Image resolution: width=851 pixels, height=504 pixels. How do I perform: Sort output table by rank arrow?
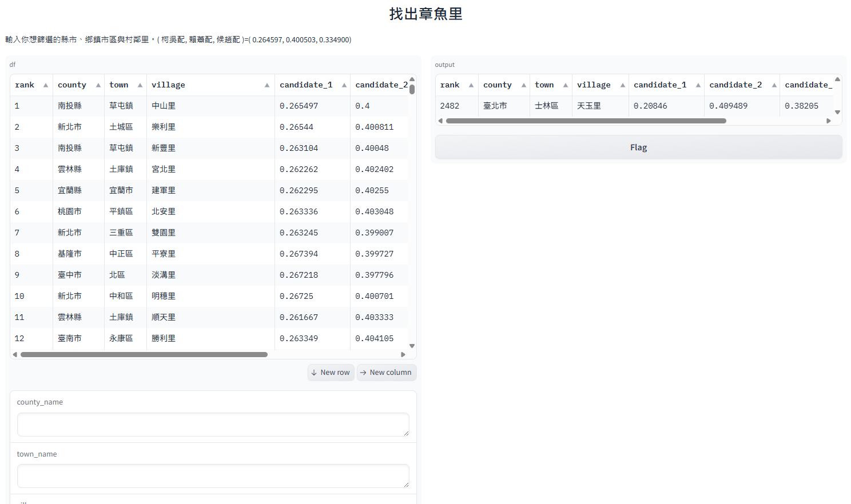click(x=471, y=85)
